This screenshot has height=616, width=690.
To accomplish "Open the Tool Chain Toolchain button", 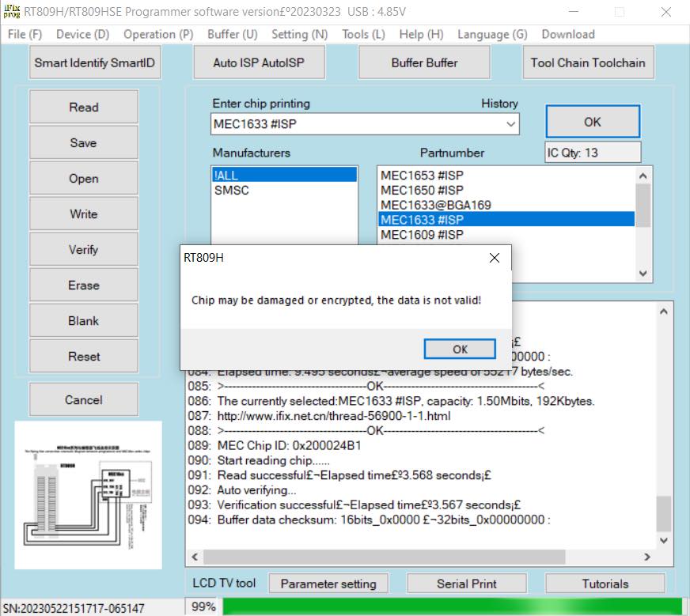I will [x=587, y=63].
